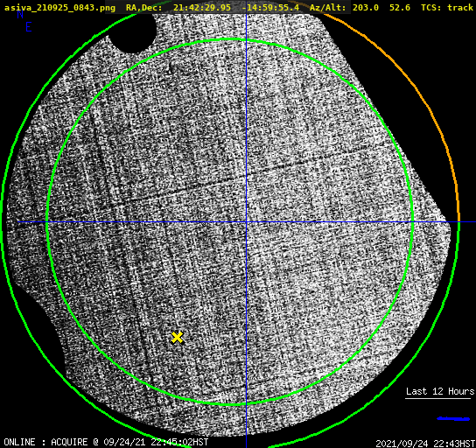The image size is (476, 448).
Task: Click the asiva_210925_0843.png filename label
Action: pyautogui.click(x=59, y=8)
